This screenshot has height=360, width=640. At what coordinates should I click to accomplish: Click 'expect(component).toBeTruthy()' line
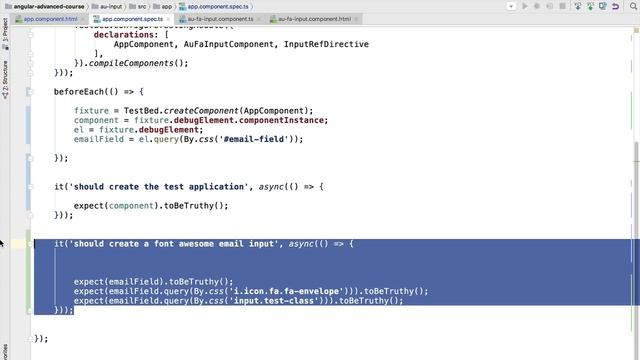pos(151,206)
